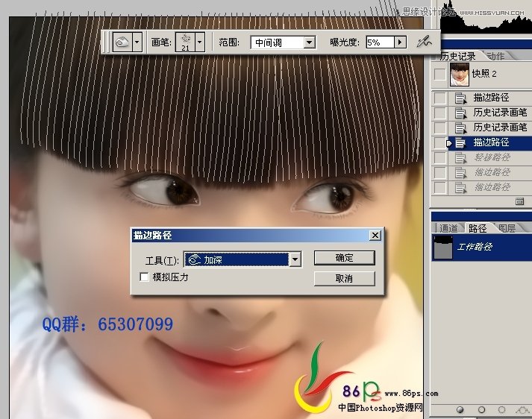Open the brush size 21 preview

pyautogui.click(x=185, y=42)
